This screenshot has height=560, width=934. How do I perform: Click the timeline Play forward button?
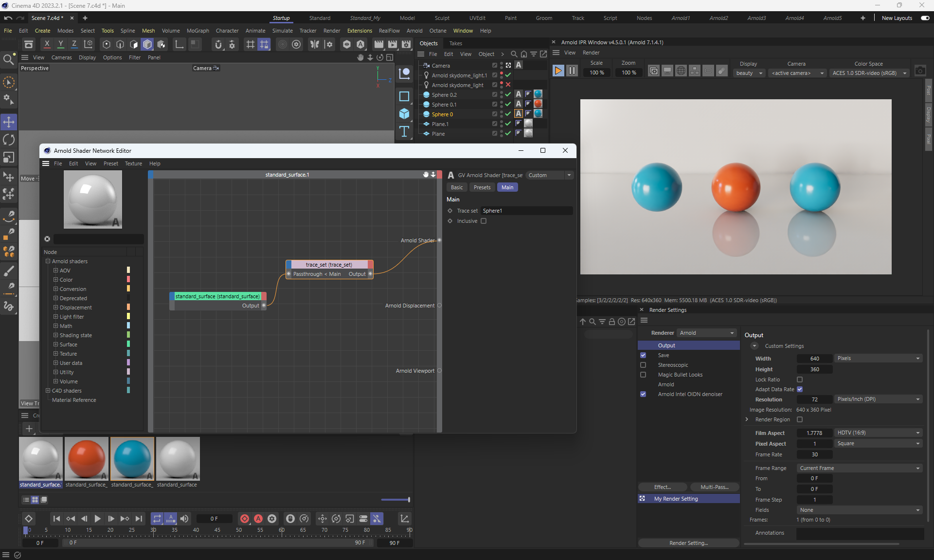point(97,519)
